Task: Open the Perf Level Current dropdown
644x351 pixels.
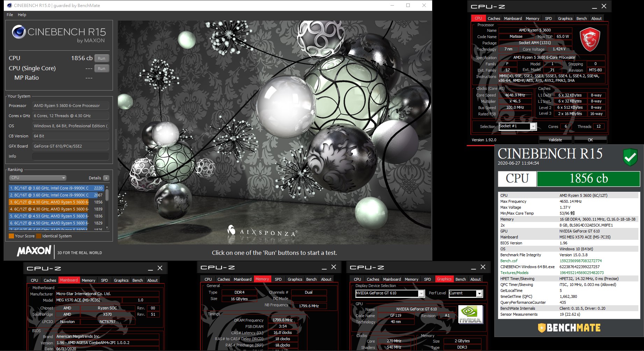Action: tap(480, 294)
